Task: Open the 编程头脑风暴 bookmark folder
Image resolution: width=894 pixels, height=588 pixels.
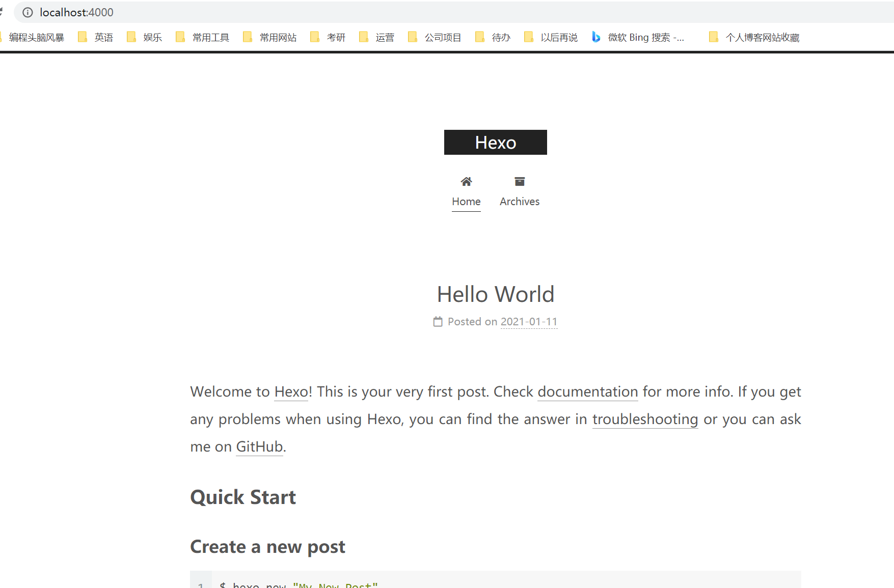Action: 33,37
